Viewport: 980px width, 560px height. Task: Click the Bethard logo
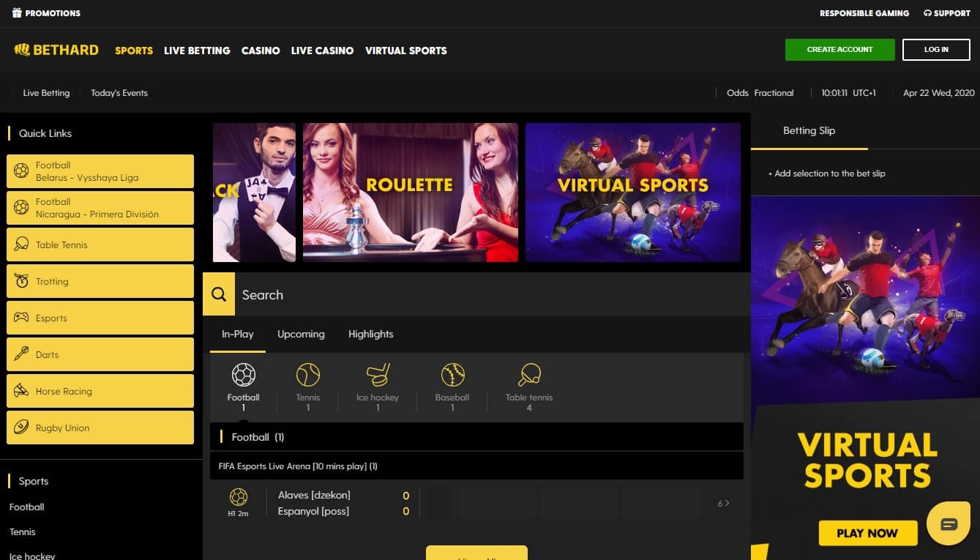pos(56,50)
